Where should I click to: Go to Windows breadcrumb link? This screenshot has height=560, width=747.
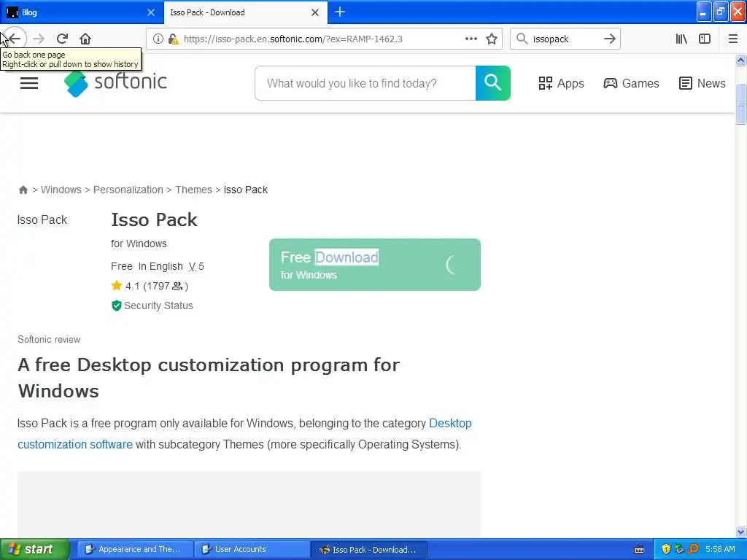[61, 190]
